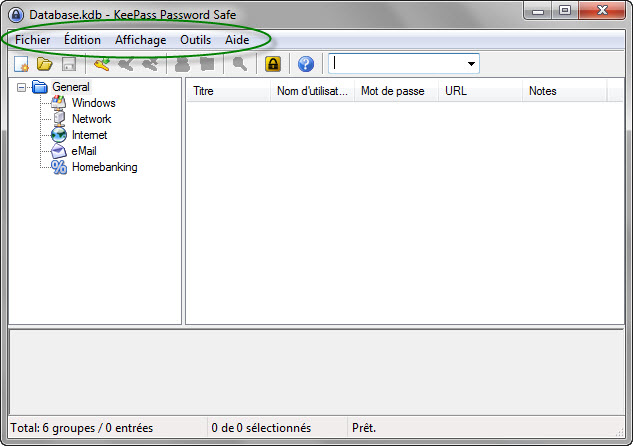This screenshot has width=633, height=446.
Task: Open the Internet group
Action: click(x=89, y=135)
